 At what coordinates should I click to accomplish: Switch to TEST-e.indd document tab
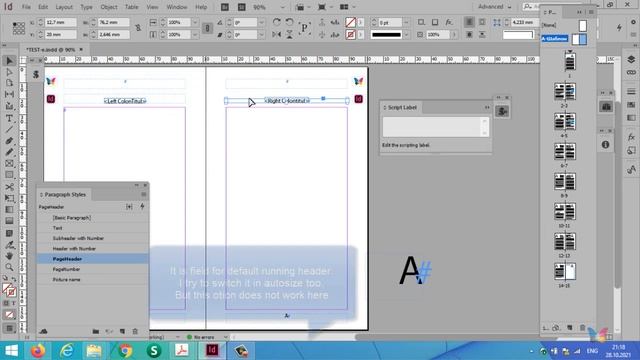coord(51,49)
